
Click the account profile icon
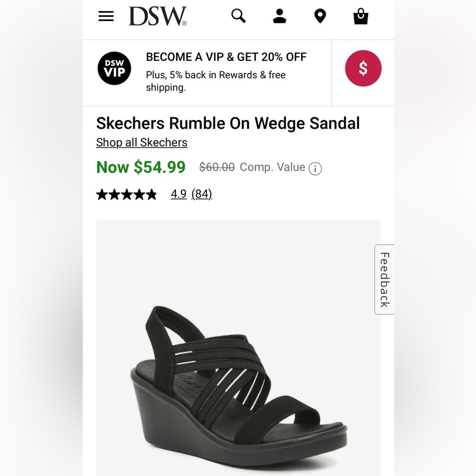click(x=279, y=16)
